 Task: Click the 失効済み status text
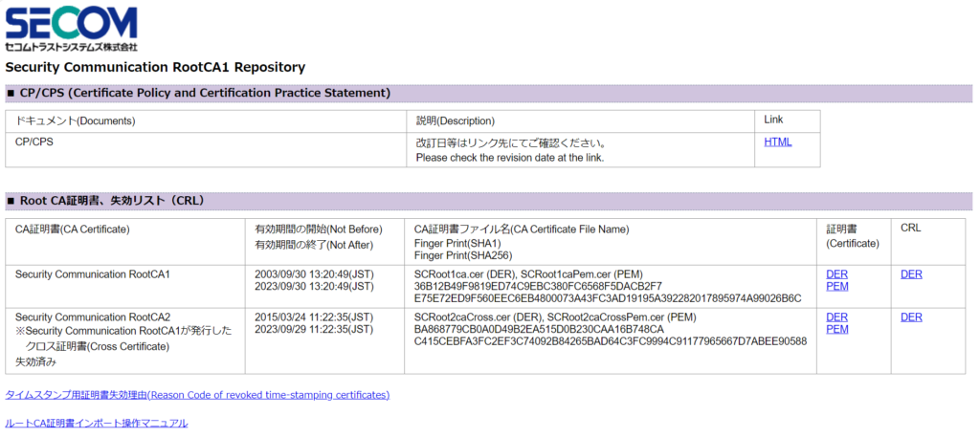point(33,361)
